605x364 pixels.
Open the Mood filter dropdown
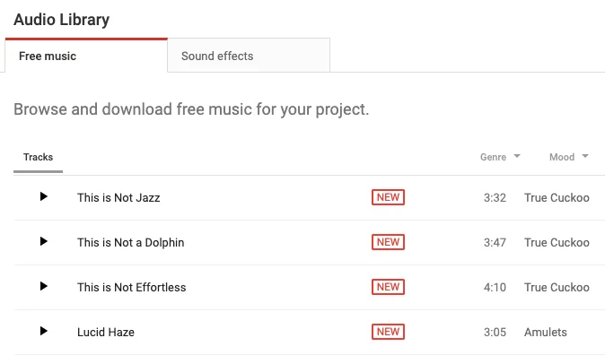(568, 157)
